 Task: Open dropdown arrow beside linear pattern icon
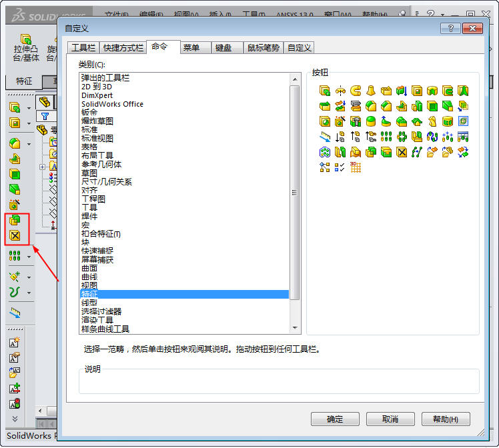[29, 257]
